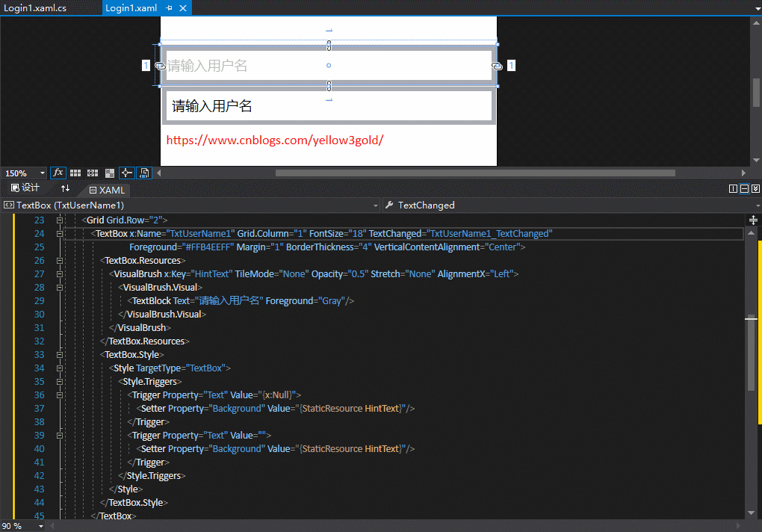762x532 pixels.
Task: Select the second 请输入用户名 textbox in designer
Action: pyautogui.click(x=329, y=106)
